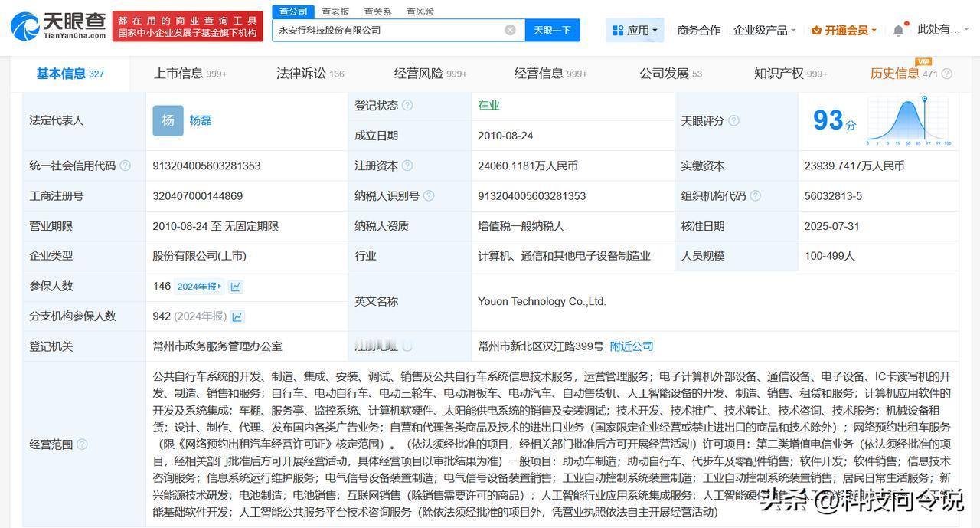Screen dimensions: 980x528
Task: Select the credit code 913204005603281353 under 统一社会信用代码
Action: click(x=207, y=166)
